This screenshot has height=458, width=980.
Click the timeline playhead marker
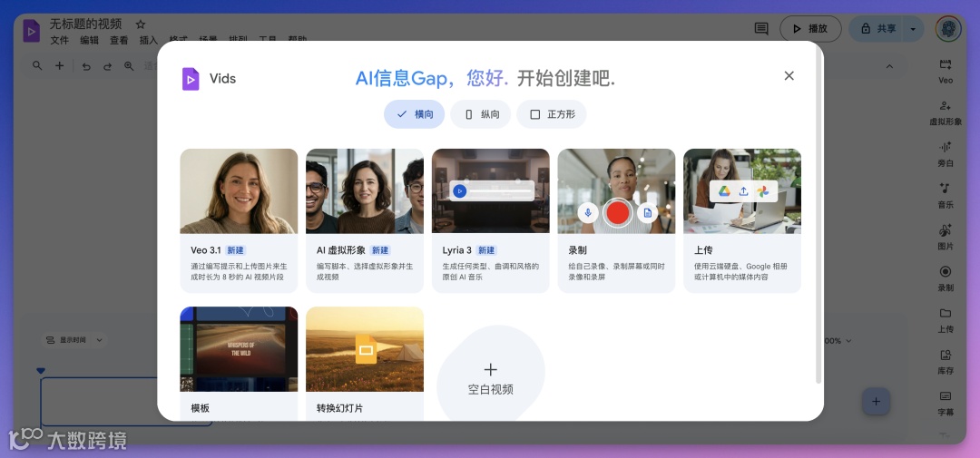click(x=41, y=371)
